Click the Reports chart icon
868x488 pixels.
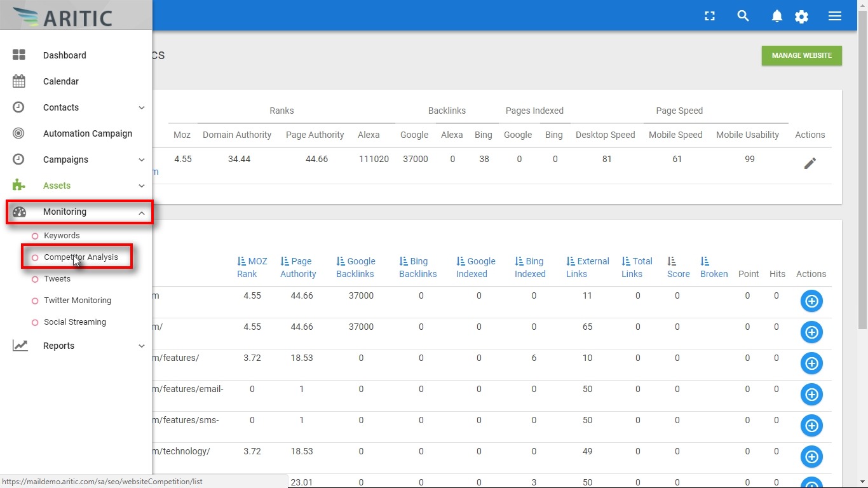[x=20, y=346]
